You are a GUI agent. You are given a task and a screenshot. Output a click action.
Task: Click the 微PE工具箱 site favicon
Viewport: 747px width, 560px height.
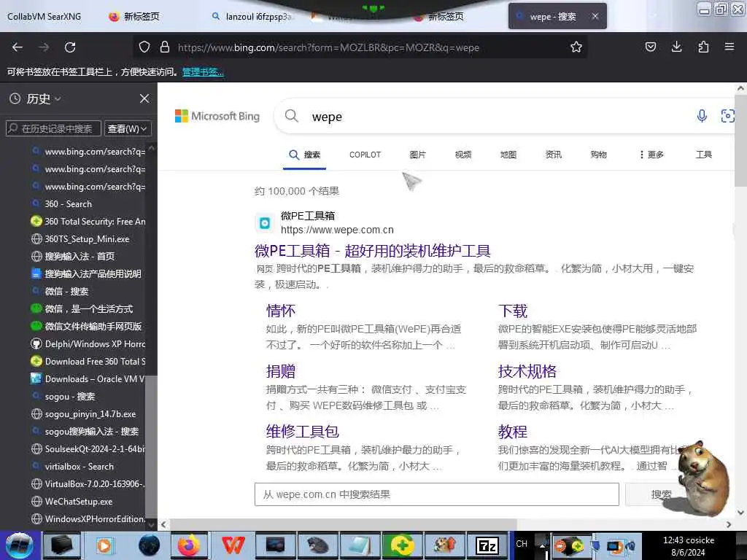tap(265, 222)
